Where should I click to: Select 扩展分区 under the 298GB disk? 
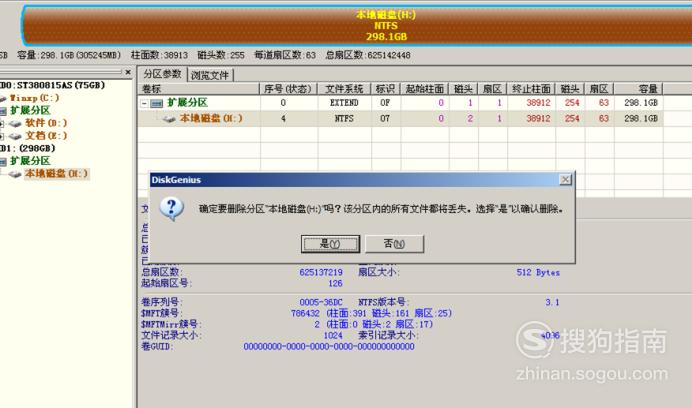point(30,161)
